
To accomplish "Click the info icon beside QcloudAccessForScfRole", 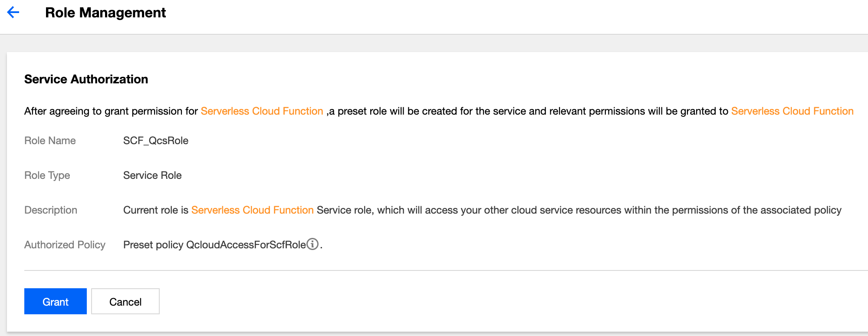I will (x=312, y=244).
